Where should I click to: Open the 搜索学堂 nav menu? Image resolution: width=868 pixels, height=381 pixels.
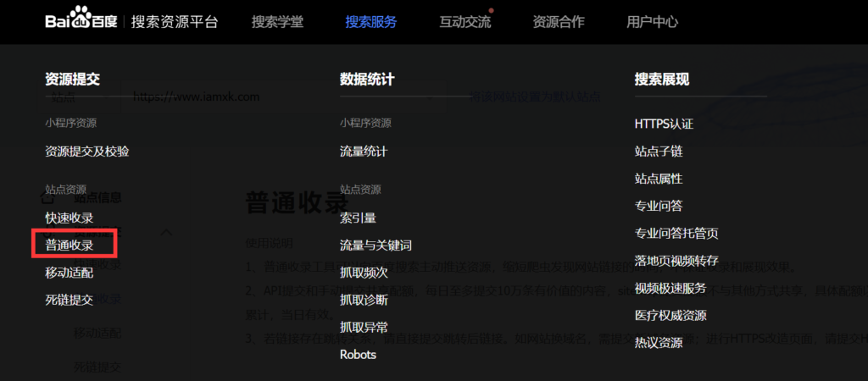[x=276, y=22]
